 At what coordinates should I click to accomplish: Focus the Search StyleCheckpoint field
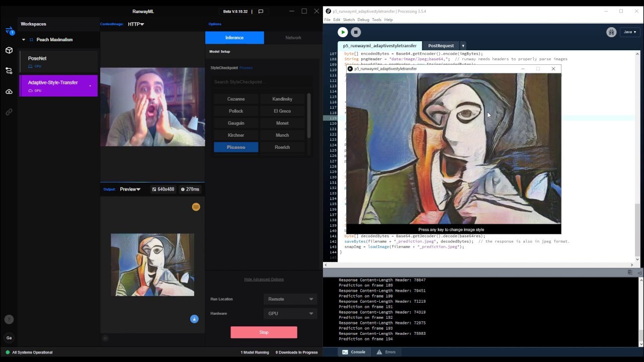coord(262,82)
